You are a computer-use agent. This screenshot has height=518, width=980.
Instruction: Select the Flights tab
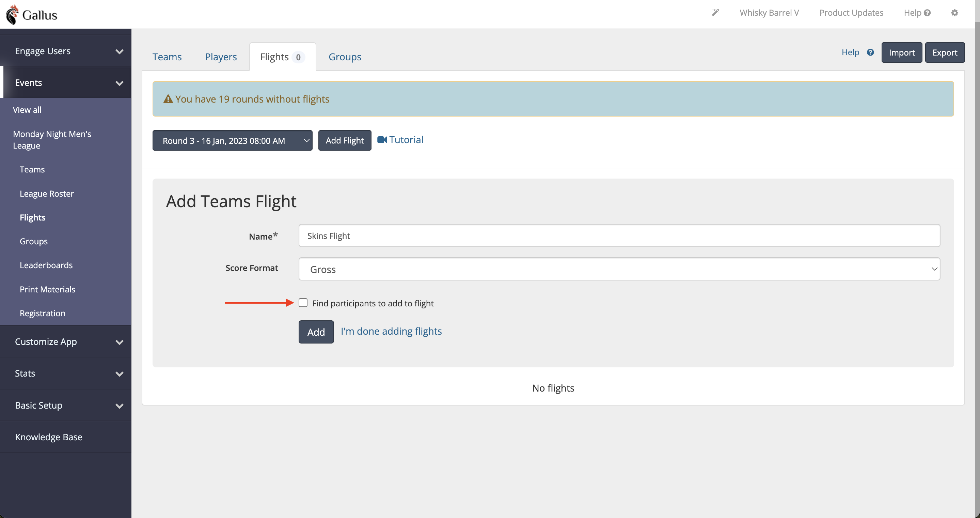[283, 57]
